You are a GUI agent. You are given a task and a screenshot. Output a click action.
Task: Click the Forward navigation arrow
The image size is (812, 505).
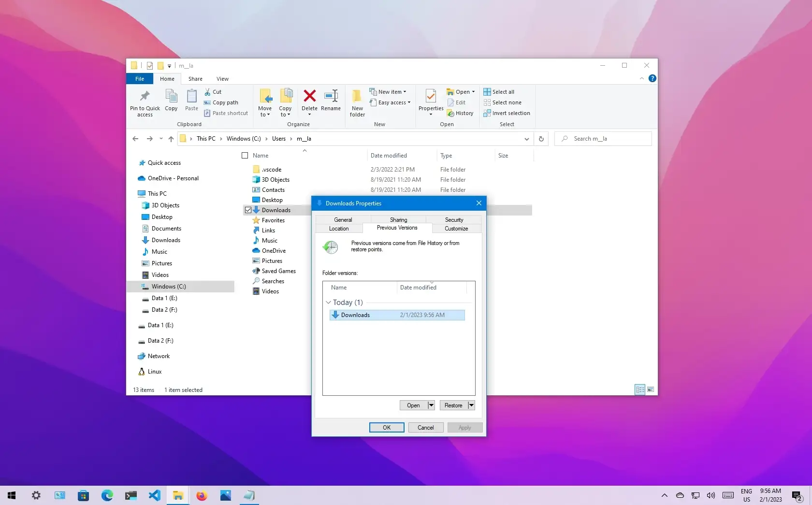tap(149, 139)
